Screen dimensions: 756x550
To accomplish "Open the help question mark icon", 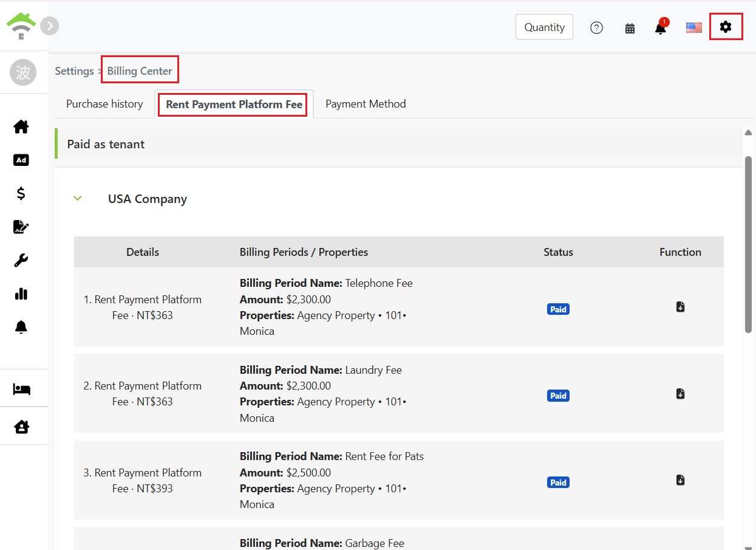I will 597,27.
